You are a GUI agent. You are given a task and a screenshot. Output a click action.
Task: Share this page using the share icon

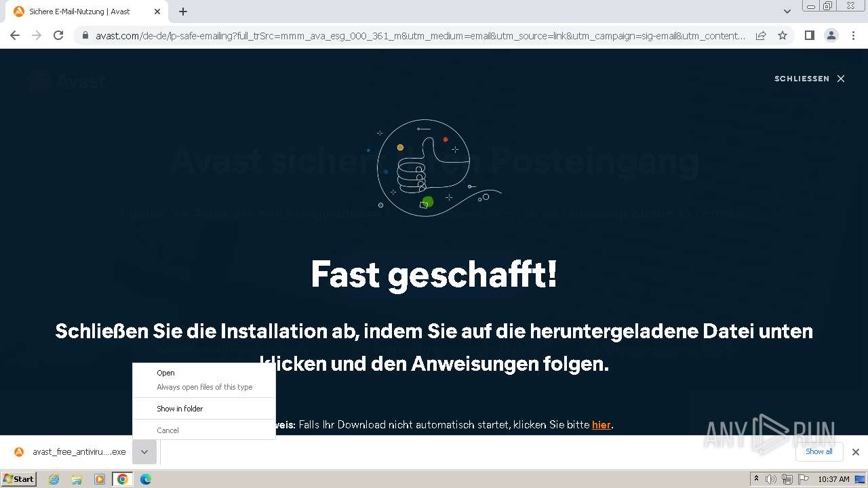coord(761,35)
